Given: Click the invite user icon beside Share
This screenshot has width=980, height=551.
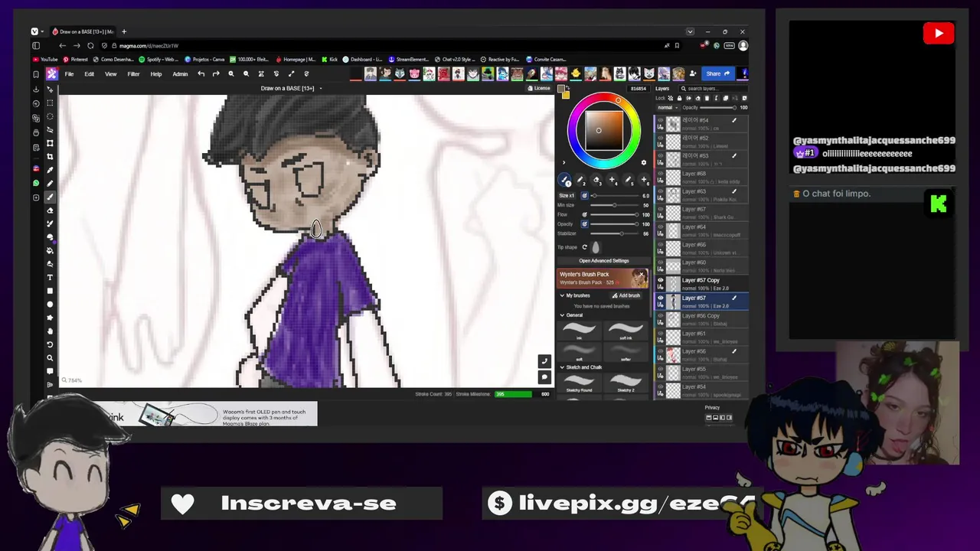Looking at the screenshot, I should tap(693, 73).
